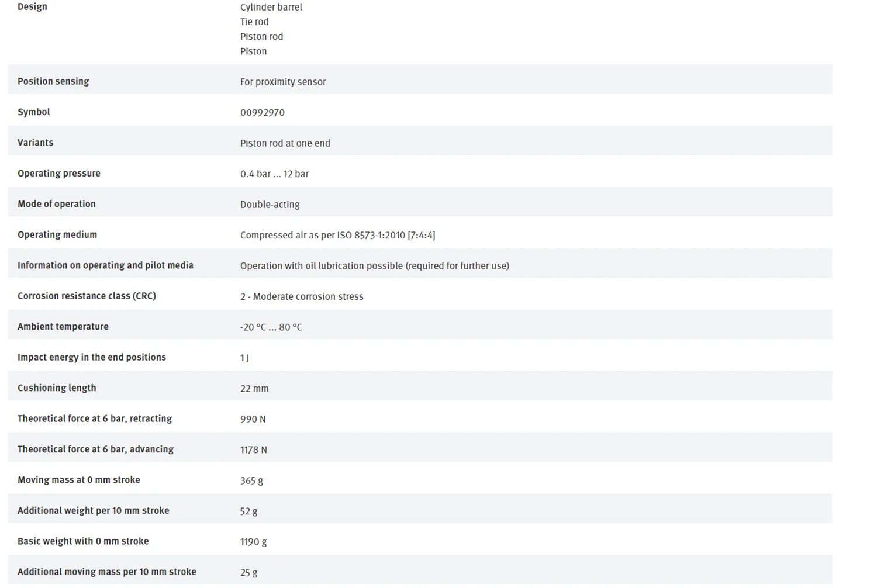The image size is (877, 588).
Task: Click the Cushioning length value 22 mm
Action: 254,389
